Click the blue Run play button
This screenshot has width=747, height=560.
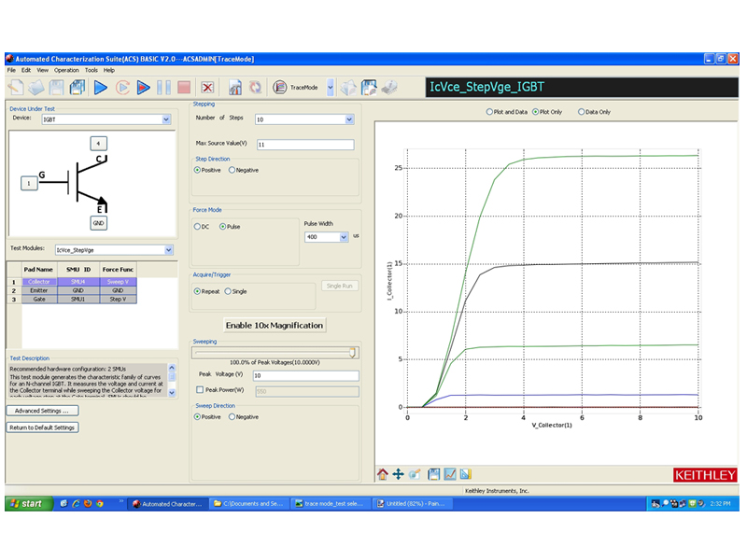coord(100,88)
